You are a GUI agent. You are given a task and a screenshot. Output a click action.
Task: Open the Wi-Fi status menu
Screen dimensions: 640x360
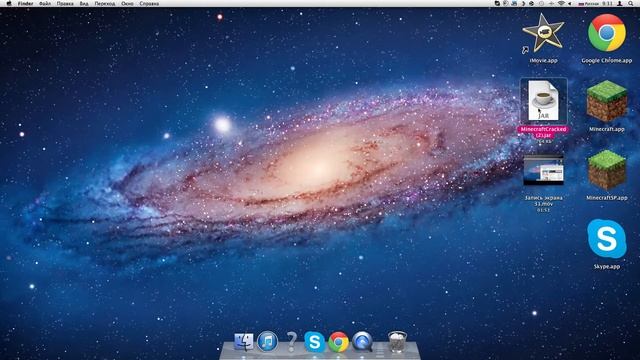pos(560,3)
